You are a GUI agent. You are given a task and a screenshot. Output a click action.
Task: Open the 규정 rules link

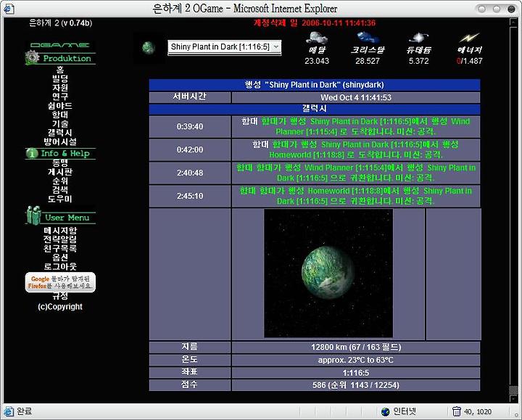(x=60, y=296)
